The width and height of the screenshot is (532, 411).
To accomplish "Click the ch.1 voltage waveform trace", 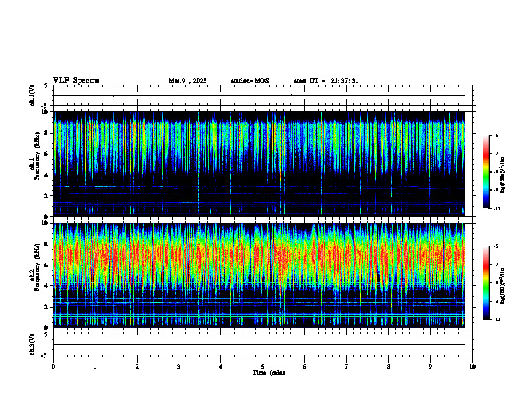I will (x=259, y=95).
